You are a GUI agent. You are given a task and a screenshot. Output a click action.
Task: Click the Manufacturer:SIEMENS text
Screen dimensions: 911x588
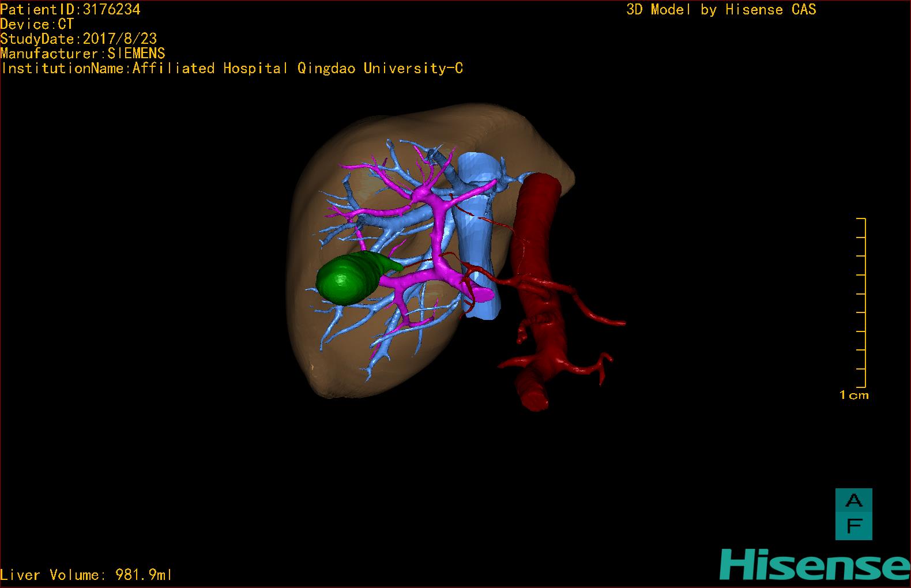pos(82,54)
